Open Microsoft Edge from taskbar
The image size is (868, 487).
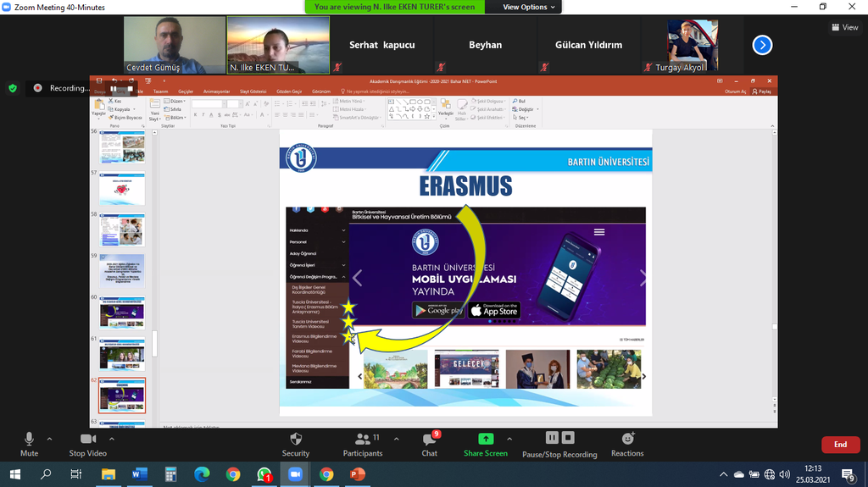(202, 474)
